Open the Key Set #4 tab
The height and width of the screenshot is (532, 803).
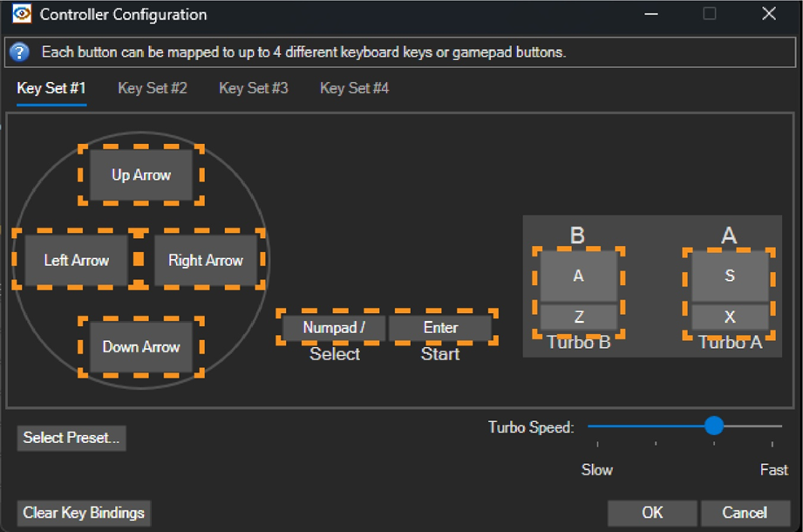point(355,89)
